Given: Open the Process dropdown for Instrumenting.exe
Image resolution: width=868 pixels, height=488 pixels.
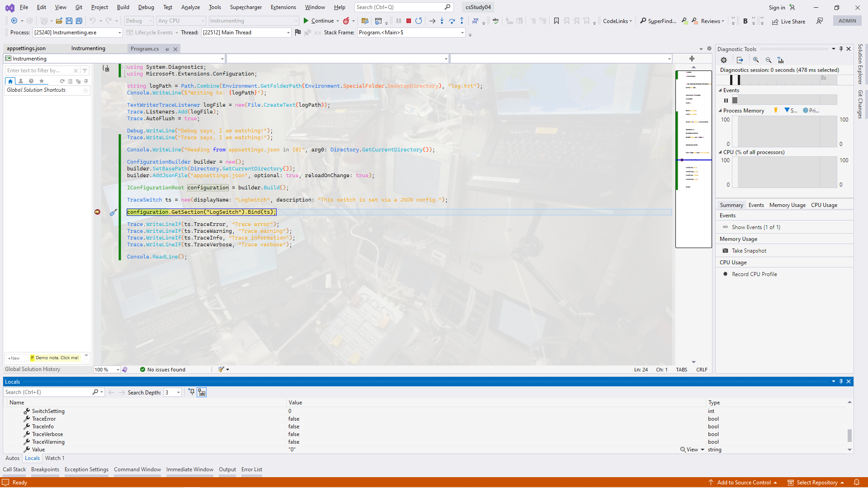Looking at the screenshot, I should pos(119,33).
